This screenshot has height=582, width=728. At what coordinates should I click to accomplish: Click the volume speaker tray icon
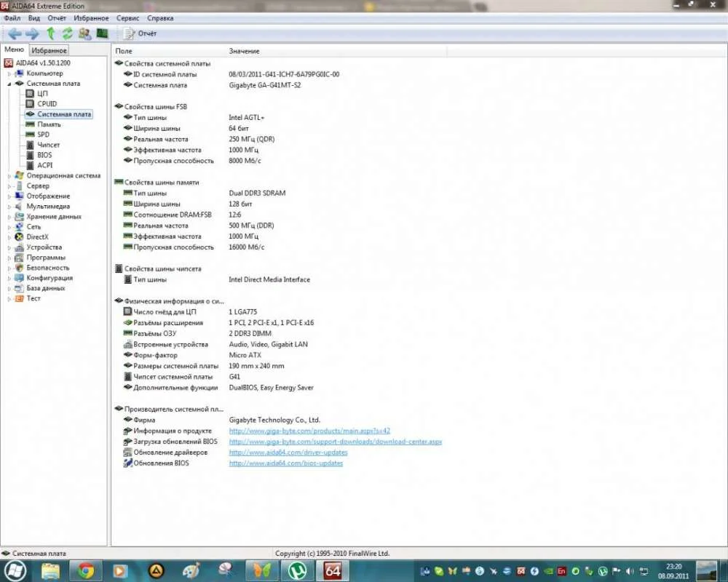click(630, 571)
